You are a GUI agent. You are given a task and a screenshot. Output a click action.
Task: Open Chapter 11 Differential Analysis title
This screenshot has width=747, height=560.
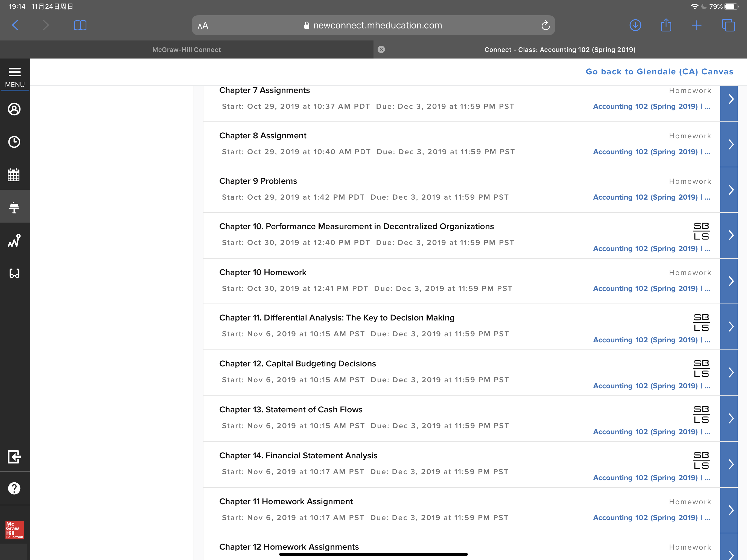pos(337,317)
